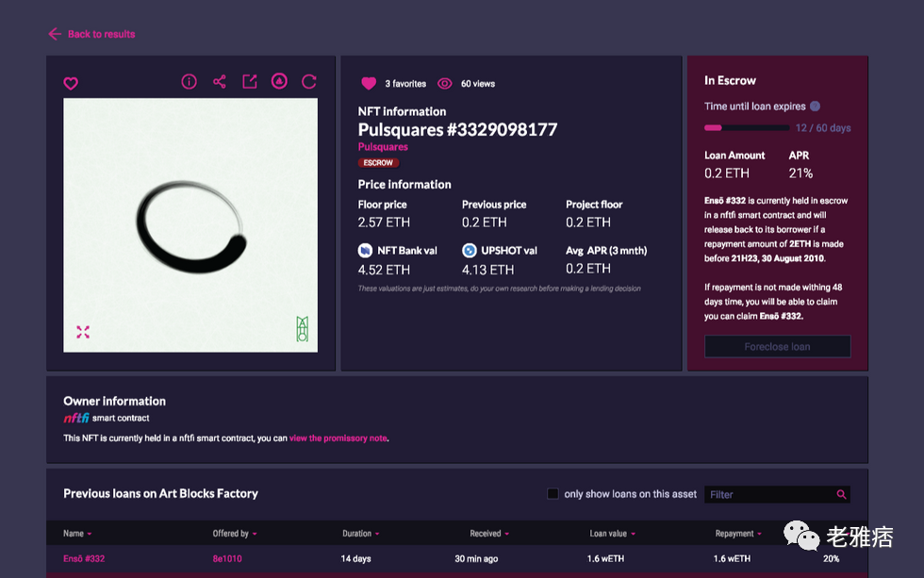Sort loans table by Name column
924x578 pixels.
[77, 534]
